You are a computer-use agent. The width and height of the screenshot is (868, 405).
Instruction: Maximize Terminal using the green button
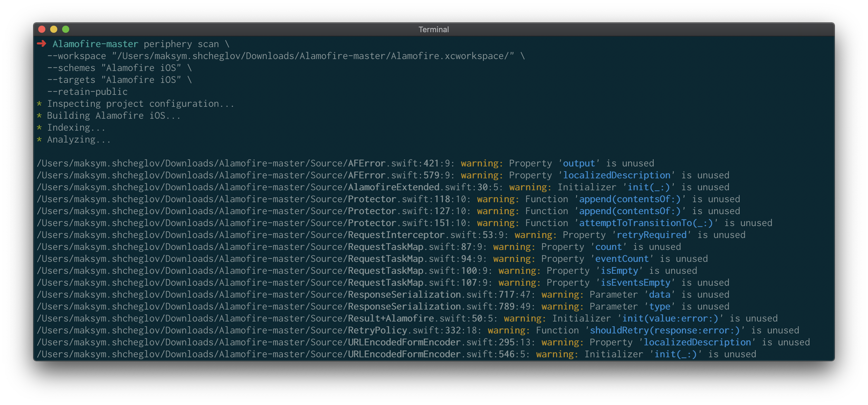(x=66, y=29)
